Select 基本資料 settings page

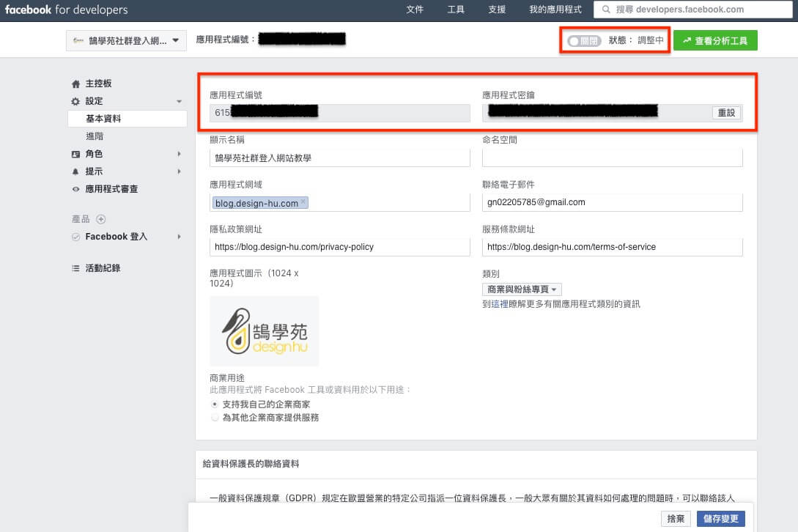click(128, 119)
